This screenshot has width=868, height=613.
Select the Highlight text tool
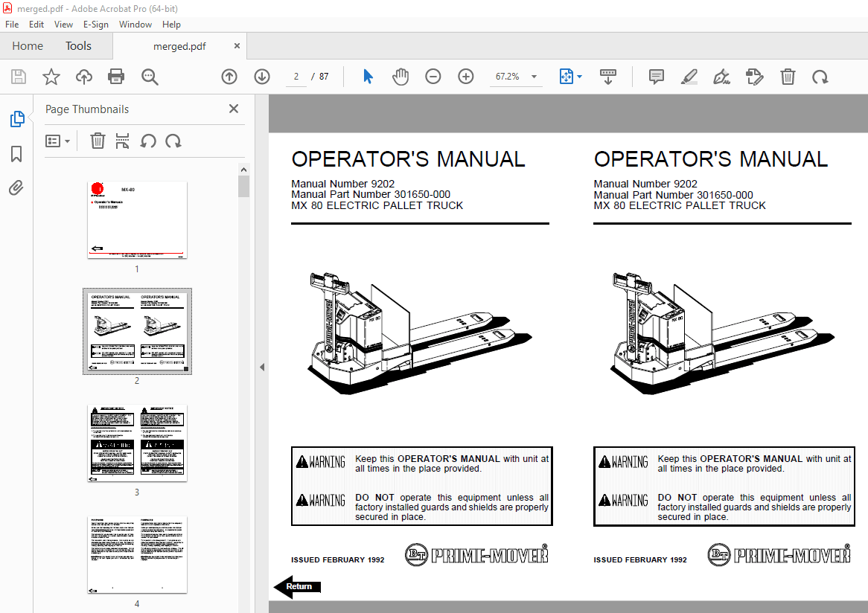pyautogui.click(x=689, y=76)
